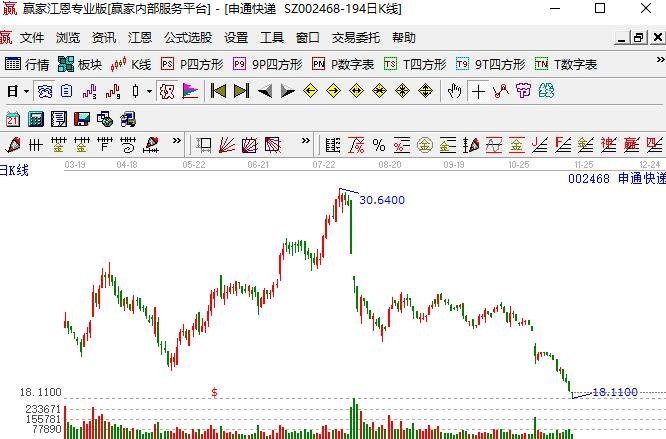Open the 工具 menu
The image size is (666, 439).
click(272, 38)
